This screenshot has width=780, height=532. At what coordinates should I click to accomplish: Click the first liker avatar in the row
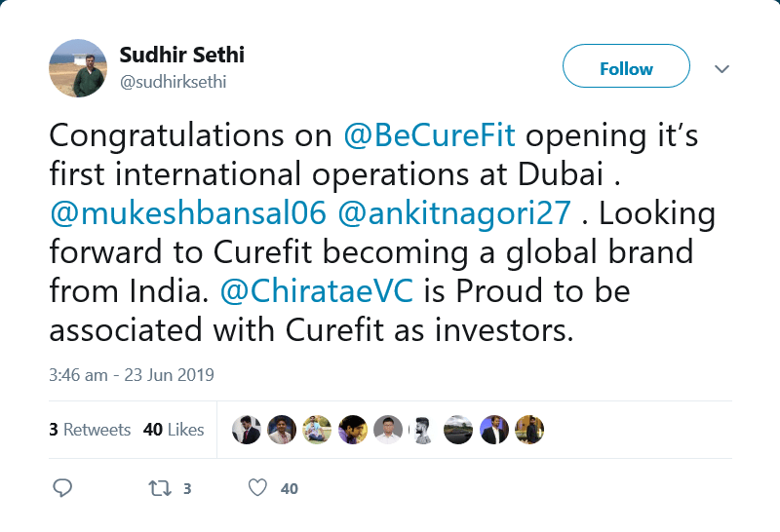pos(247,430)
